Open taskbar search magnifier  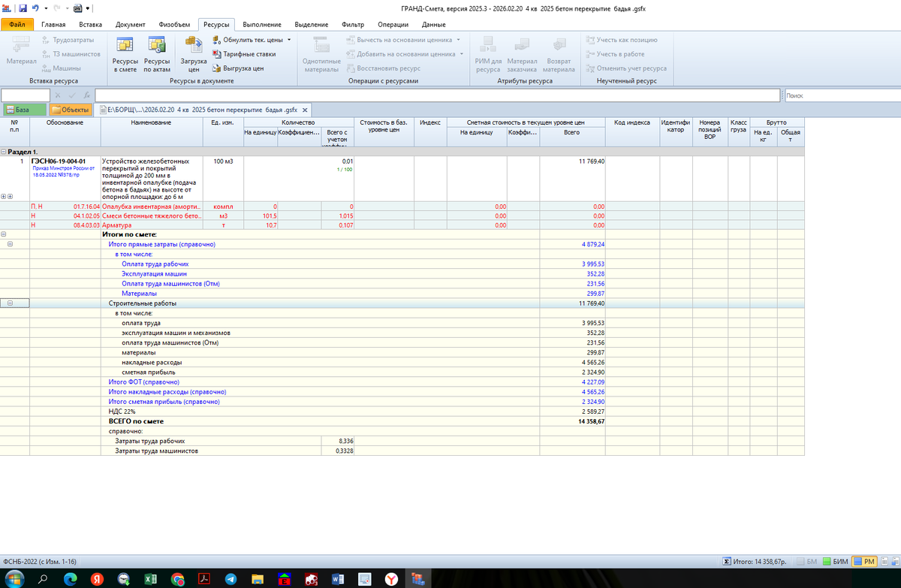[x=43, y=579]
